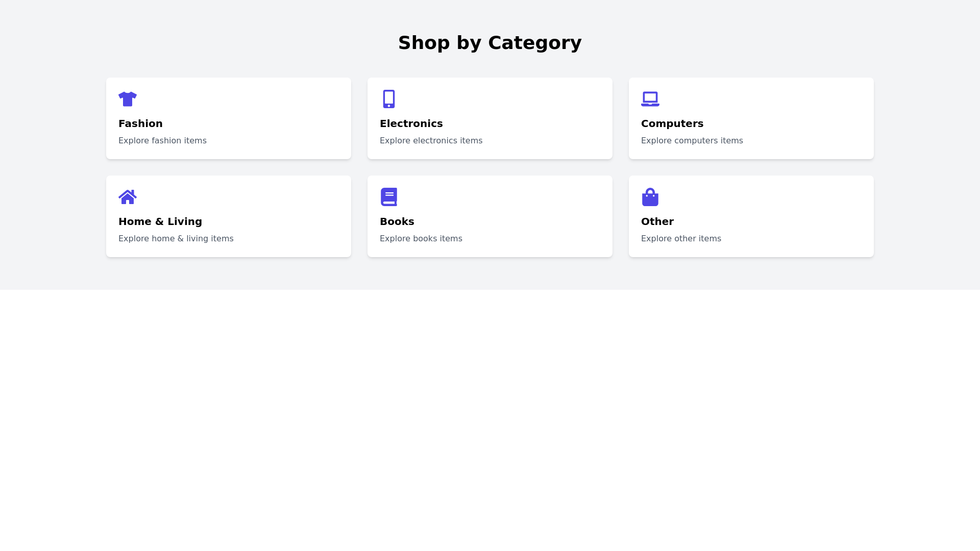Click the book icon for Books
The width and height of the screenshot is (980, 551).
(x=388, y=197)
